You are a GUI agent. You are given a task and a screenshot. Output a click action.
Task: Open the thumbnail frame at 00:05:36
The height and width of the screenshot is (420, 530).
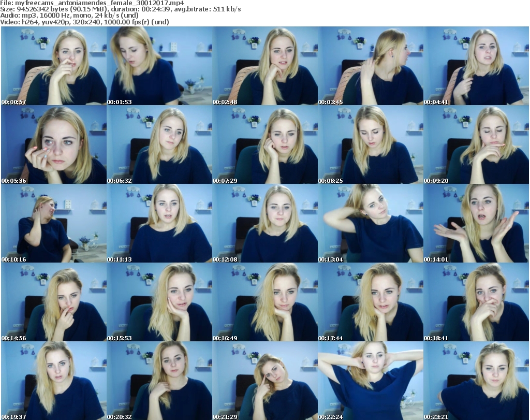54,144
